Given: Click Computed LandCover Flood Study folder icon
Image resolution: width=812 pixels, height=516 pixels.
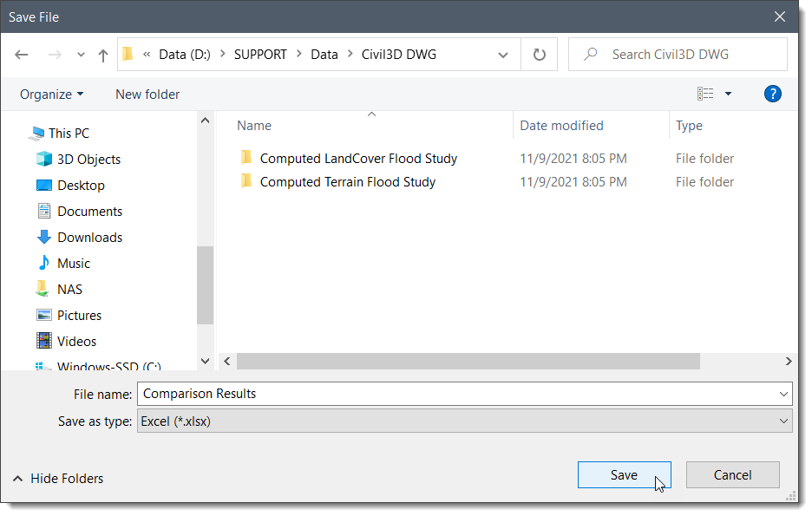Looking at the screenshot, I should coord(246,157).
